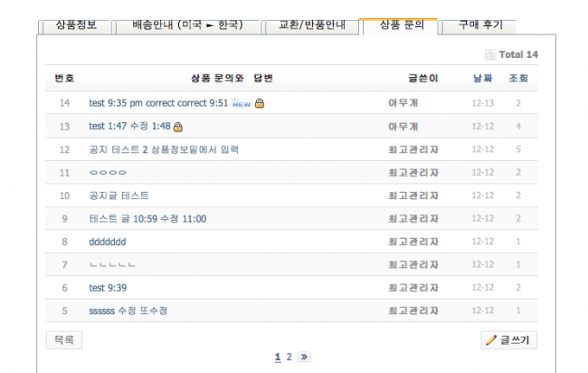Sort by the 조회 column header
588x373 pixels.
pyautogui.click(x=518, y=78)
